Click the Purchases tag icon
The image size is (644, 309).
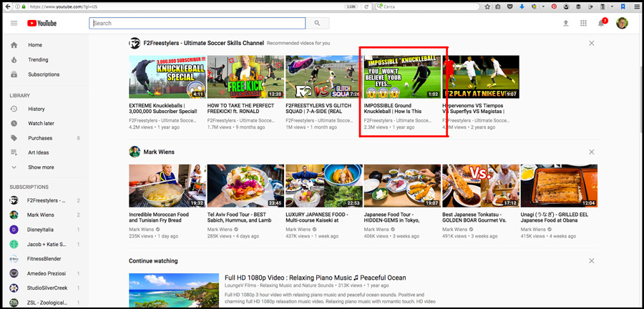pos(14,138)
